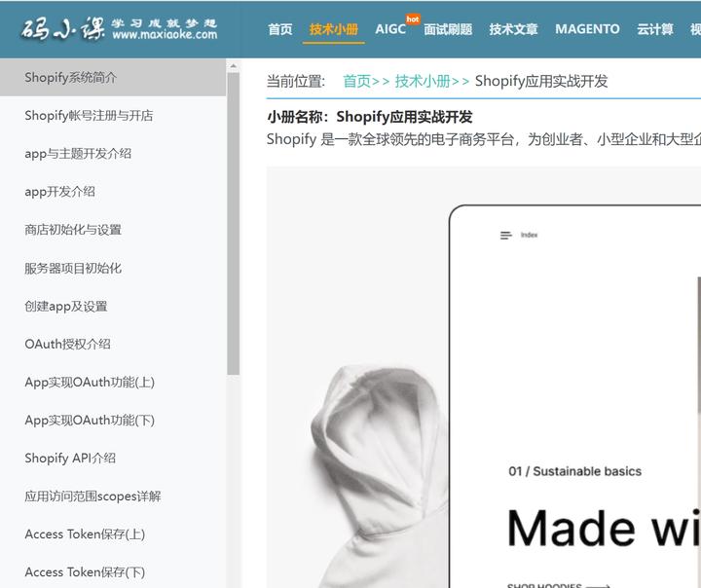Click the sidebar scroll-up arrow

click(233, 66)
